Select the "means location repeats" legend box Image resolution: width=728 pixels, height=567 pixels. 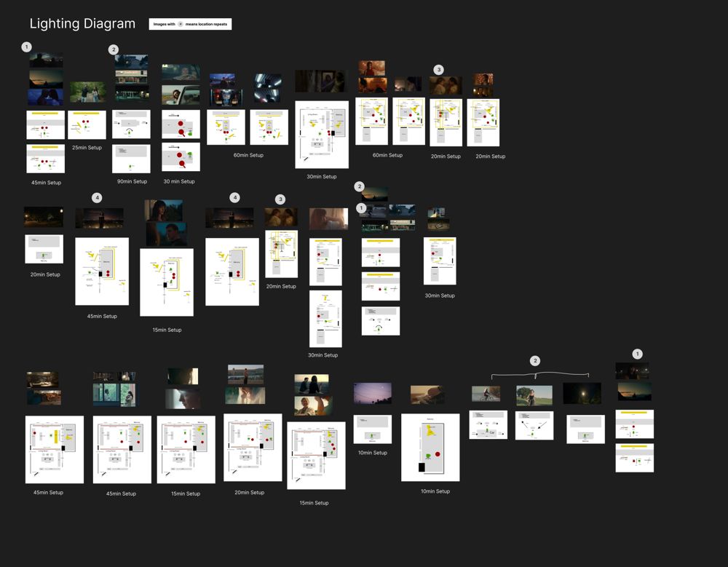pyautogui.click(x=190, y=24)
